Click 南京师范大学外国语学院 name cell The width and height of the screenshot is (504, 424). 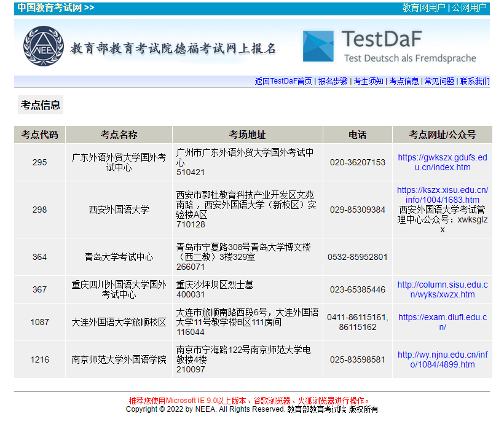click(x=119, y=359)
